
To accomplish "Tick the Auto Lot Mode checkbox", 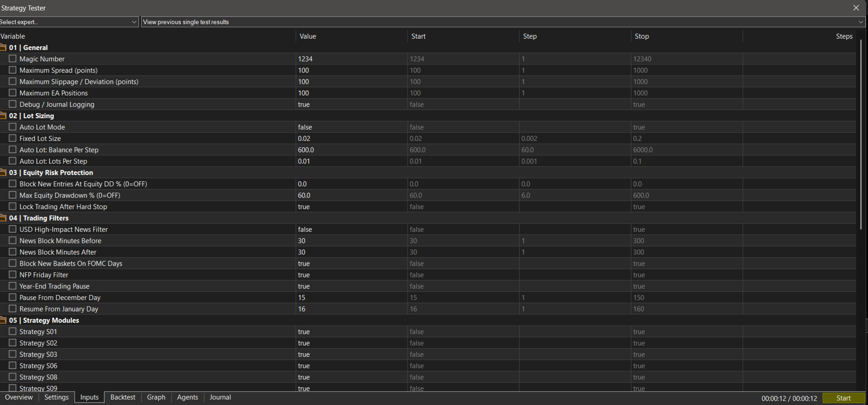I will pos(13,127).
